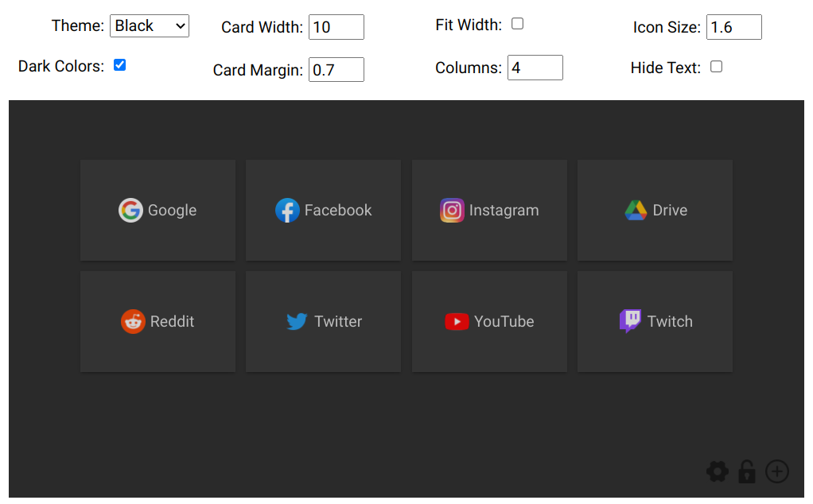Click the Instagram card text label
Viewport: 813px width, 504px height.
point(504,211)
